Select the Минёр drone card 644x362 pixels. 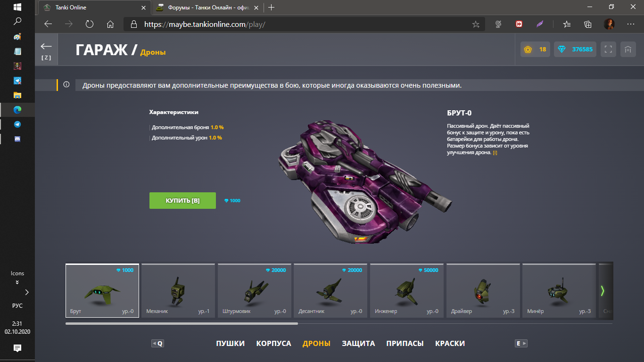coord(559,291)
